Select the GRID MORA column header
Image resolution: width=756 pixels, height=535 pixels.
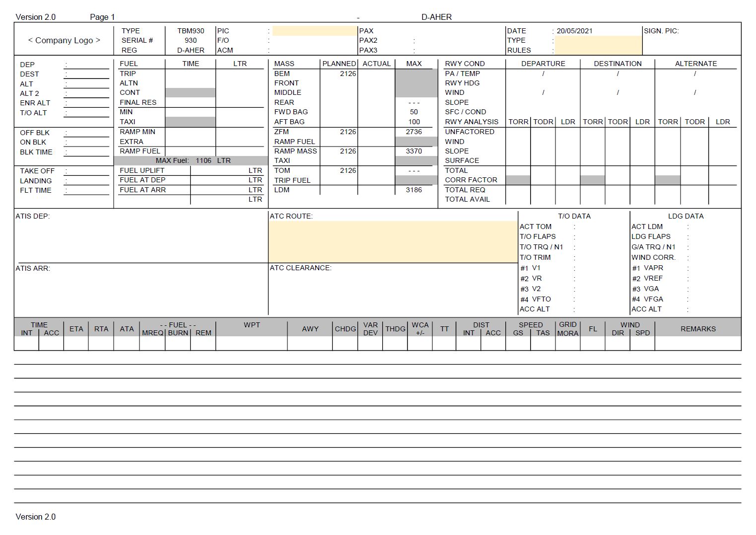click(x=568, y=329)
